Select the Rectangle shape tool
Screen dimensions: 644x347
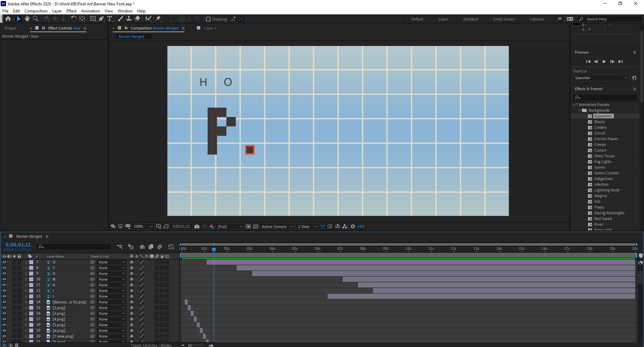tap(93, 19)
